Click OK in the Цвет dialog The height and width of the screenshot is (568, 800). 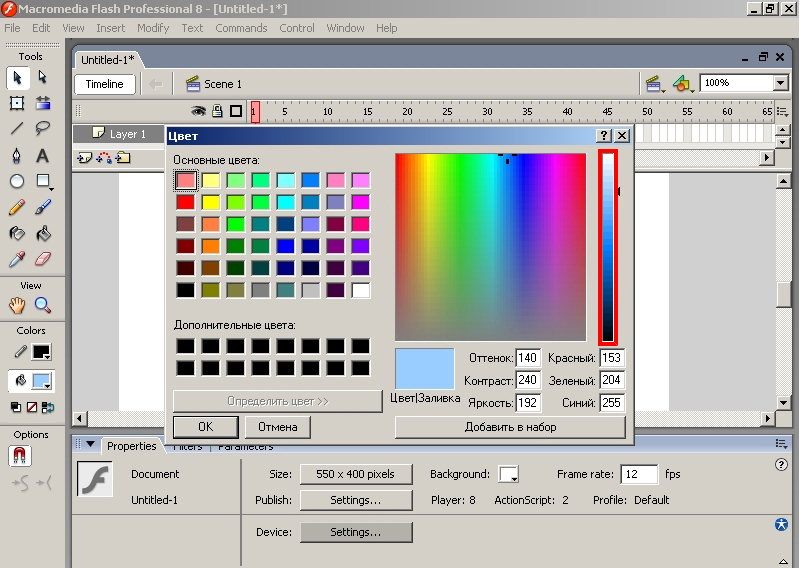(x=206, y=427)
